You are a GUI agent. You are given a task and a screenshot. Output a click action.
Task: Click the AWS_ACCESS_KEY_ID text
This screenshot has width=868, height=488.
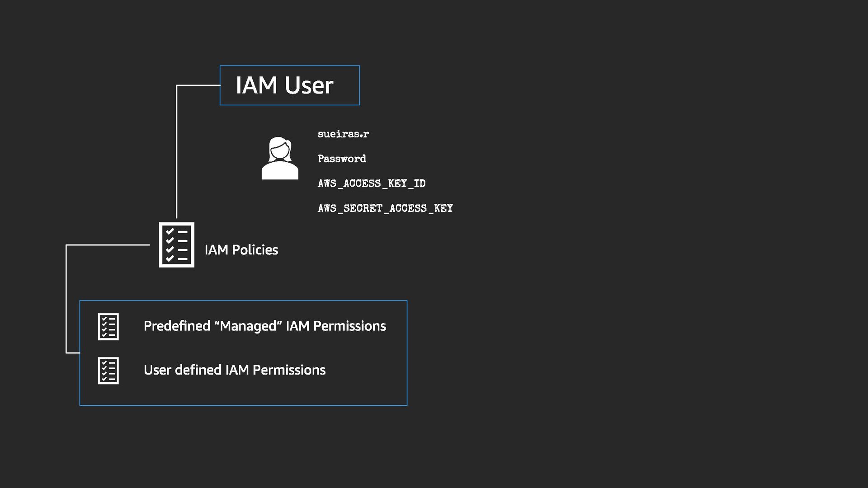coord(371,183)
